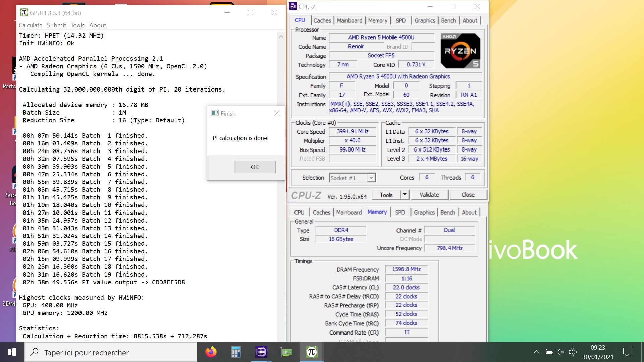The width and height of the screenshot is (644, 362).
Task: Click the AMD Ryzen 5 logo image
Action: point(460,51)
